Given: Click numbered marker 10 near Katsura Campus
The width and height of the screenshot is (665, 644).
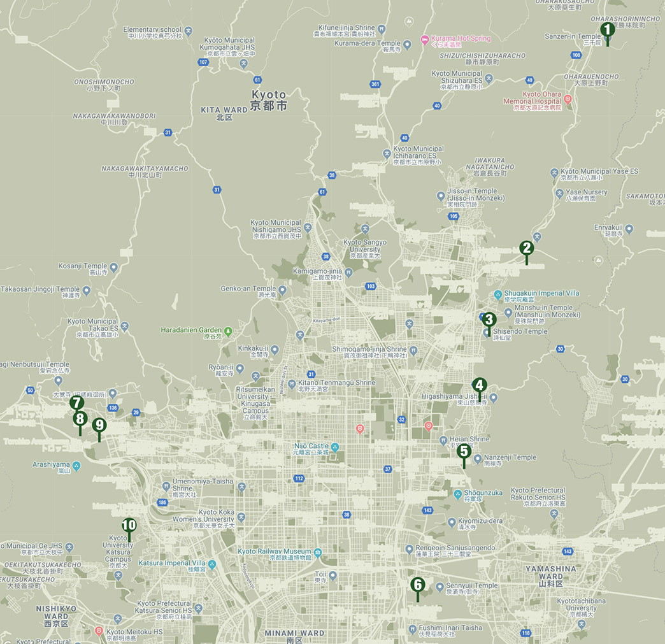Looking at the screenshot, I should pyautogui.click(x=129, y=526).
